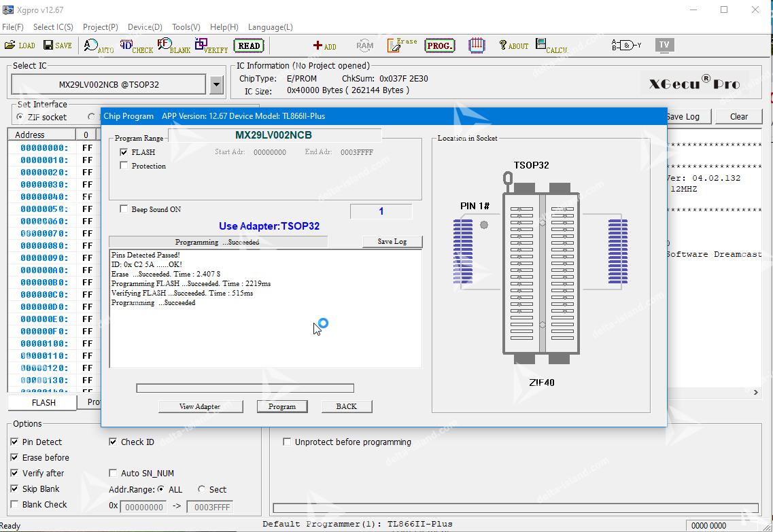
Task: Click the ID CHECK toolbar icon
Action: [x=136, y=46]
